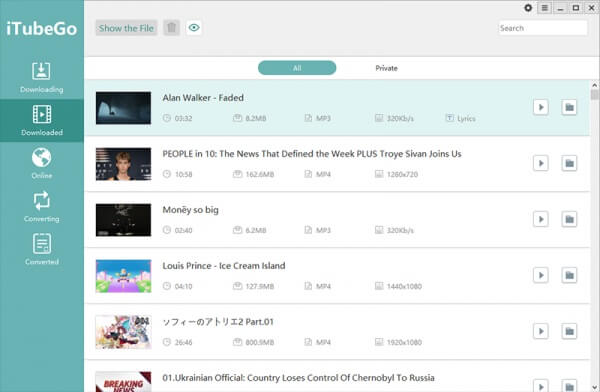Open the Converted section
600x392 pixels.
click(41, 250)
